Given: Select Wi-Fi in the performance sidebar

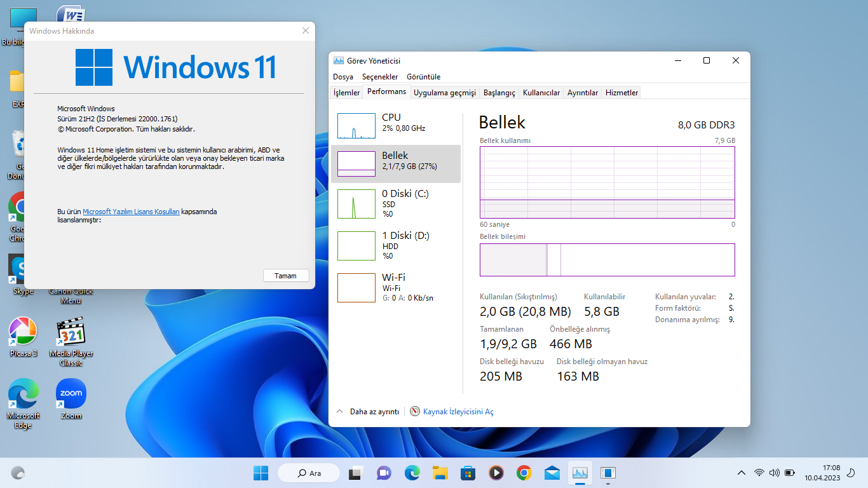Looking at the screenshot, I should 396,288.
